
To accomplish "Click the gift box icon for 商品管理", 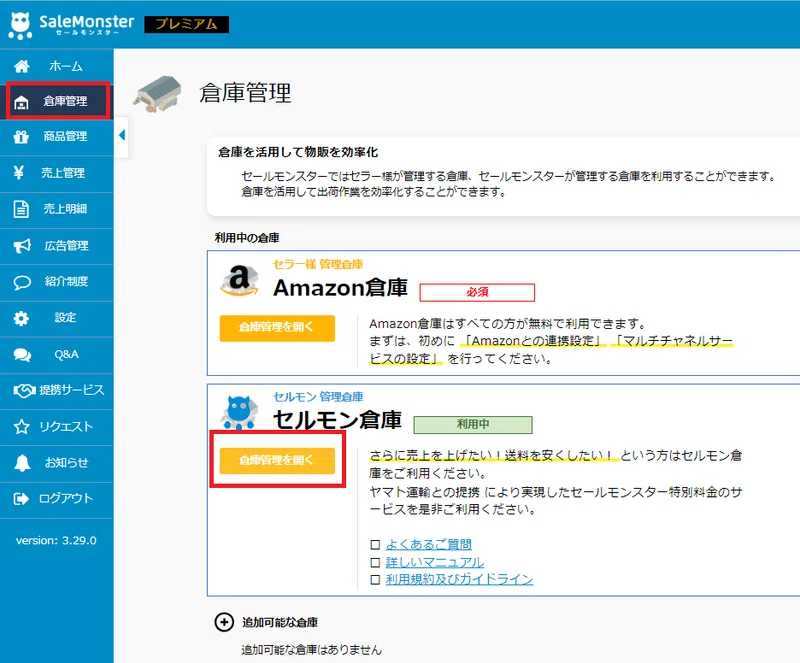I will point(21,137).
